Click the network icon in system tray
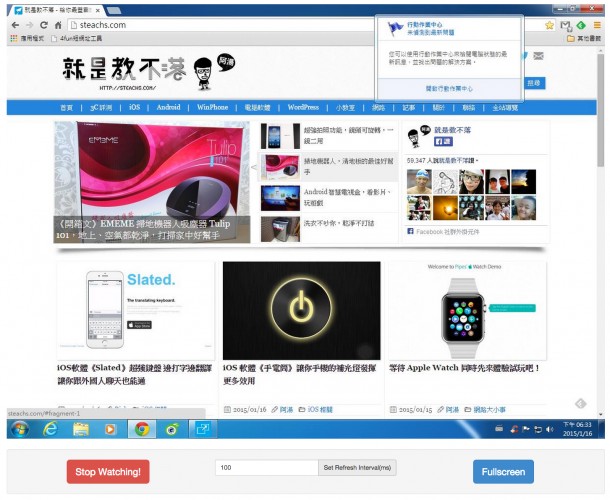The image size is (610, 500). pyautogui.click(x=538, y=429)
